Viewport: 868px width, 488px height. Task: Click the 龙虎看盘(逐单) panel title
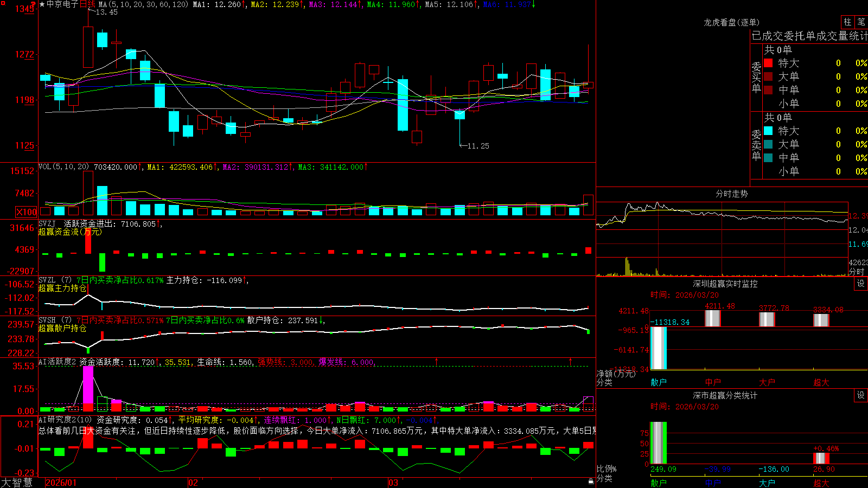coord(732,22)
